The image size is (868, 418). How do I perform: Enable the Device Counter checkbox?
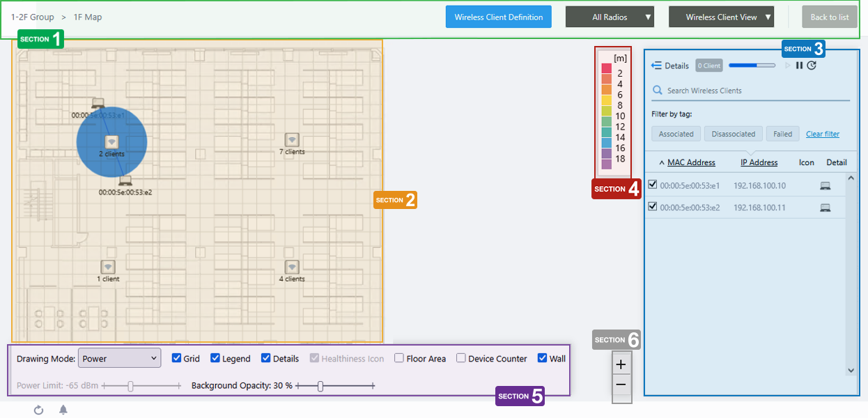[x=461, y=359]
